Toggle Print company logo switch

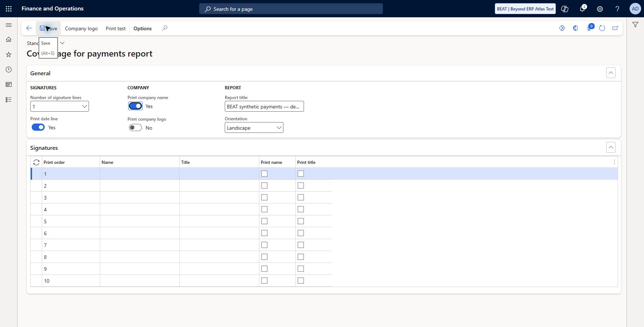135,128
